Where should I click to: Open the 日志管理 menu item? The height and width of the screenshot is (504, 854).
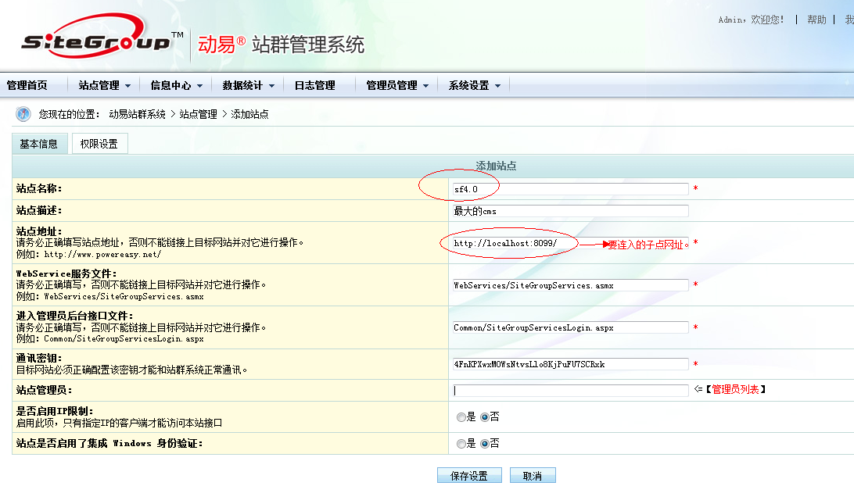tap(314, 86)
